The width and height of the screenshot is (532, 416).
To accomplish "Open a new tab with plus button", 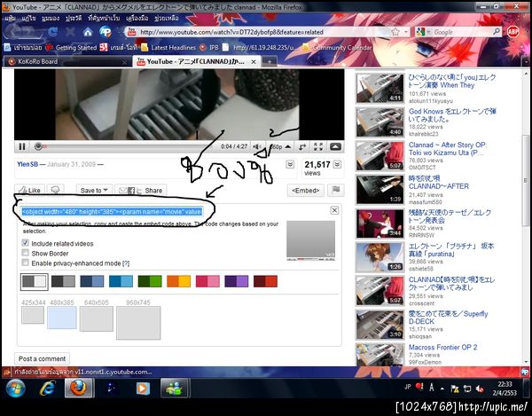I will tap(270, 62).
